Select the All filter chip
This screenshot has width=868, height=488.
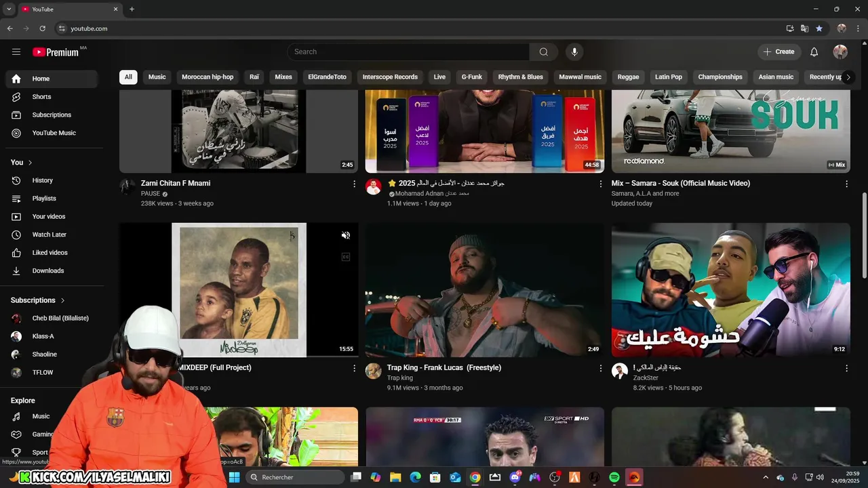point(128,77)
